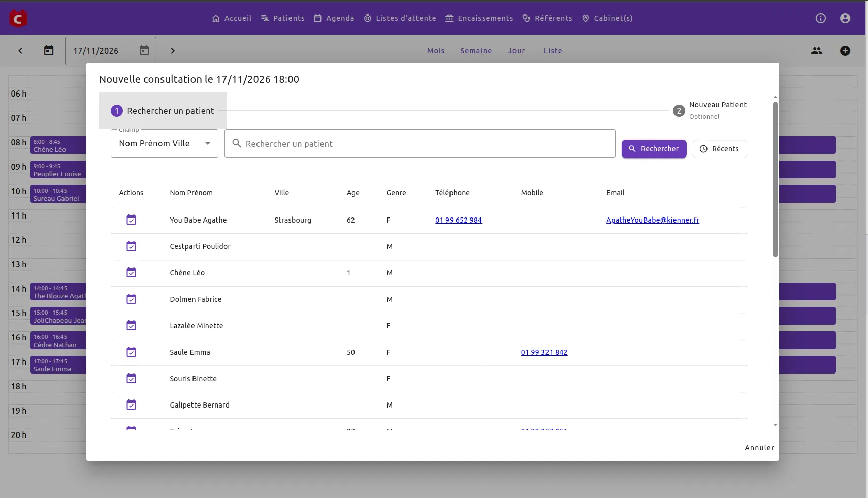Book appointment for Saule Emma
Viewport: 868px width, 498px height.
tap(131, 352)
